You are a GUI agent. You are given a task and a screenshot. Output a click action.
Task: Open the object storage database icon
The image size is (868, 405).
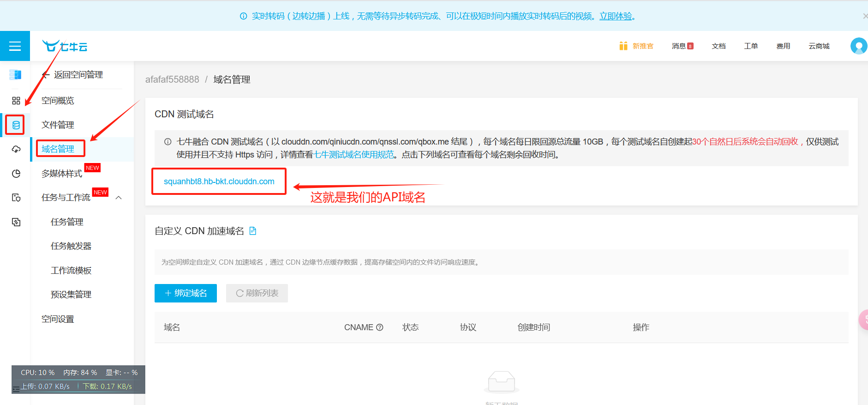16,125
